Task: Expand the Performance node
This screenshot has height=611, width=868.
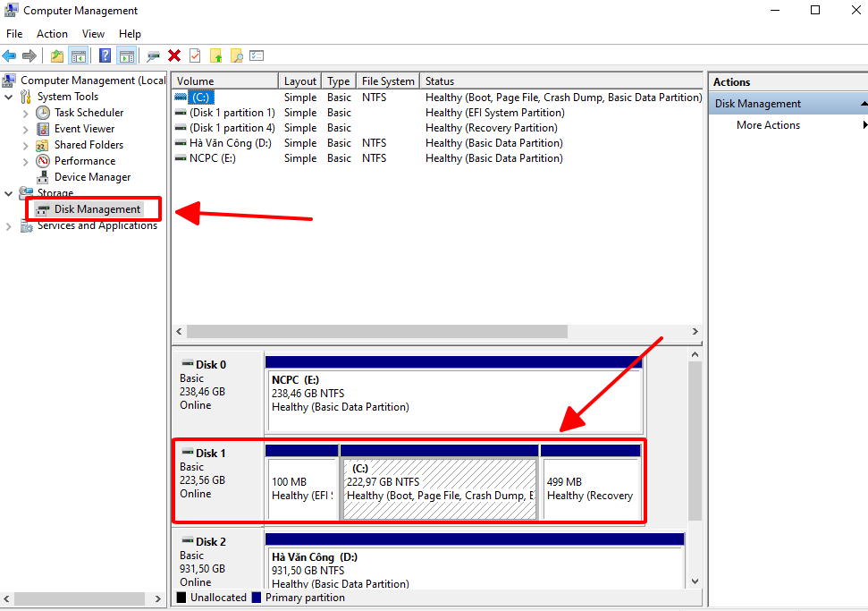Action: (x=25, y=161)
